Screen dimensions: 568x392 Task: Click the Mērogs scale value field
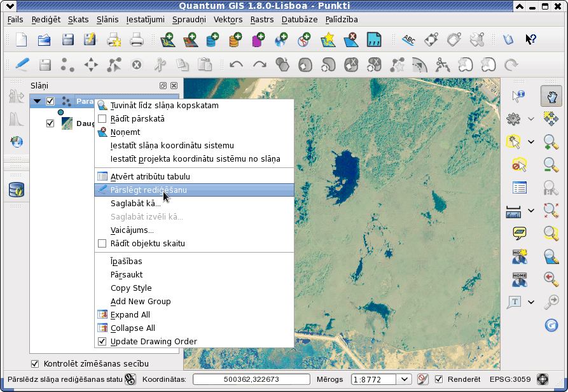pyautogui.click(x=373, y=380)
